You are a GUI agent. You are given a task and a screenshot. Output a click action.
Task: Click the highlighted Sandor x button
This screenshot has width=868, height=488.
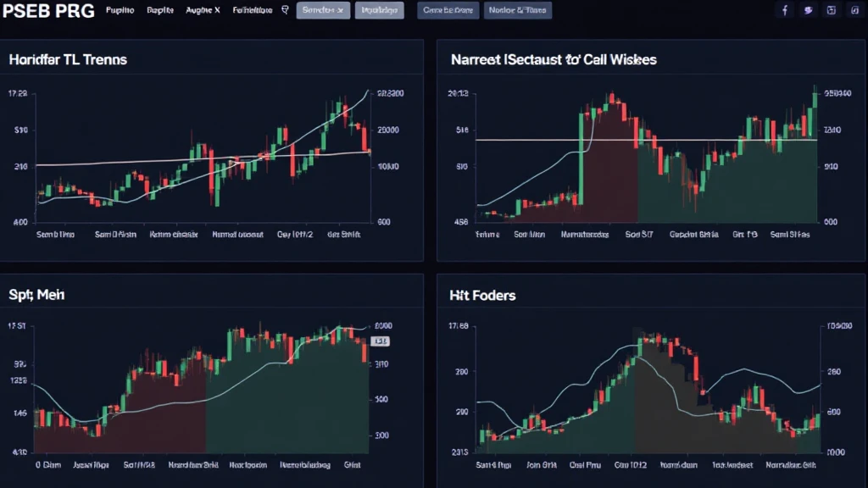click(323, 10)
